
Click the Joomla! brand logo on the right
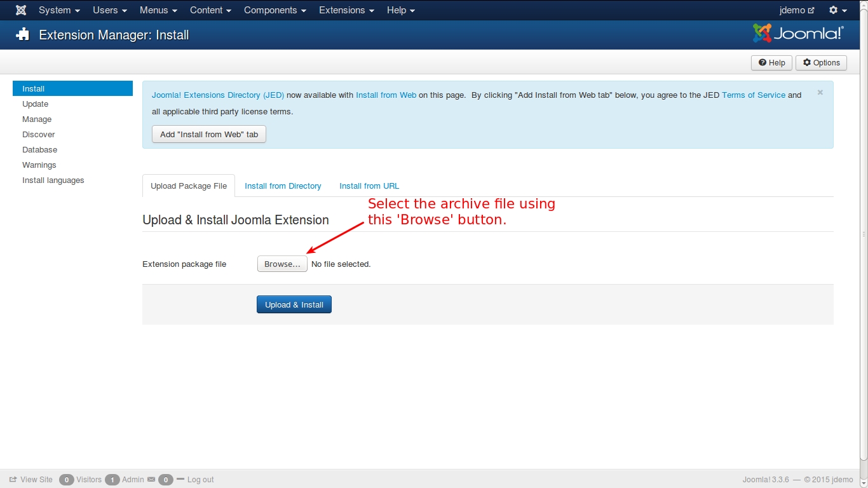tap(798, 34)
